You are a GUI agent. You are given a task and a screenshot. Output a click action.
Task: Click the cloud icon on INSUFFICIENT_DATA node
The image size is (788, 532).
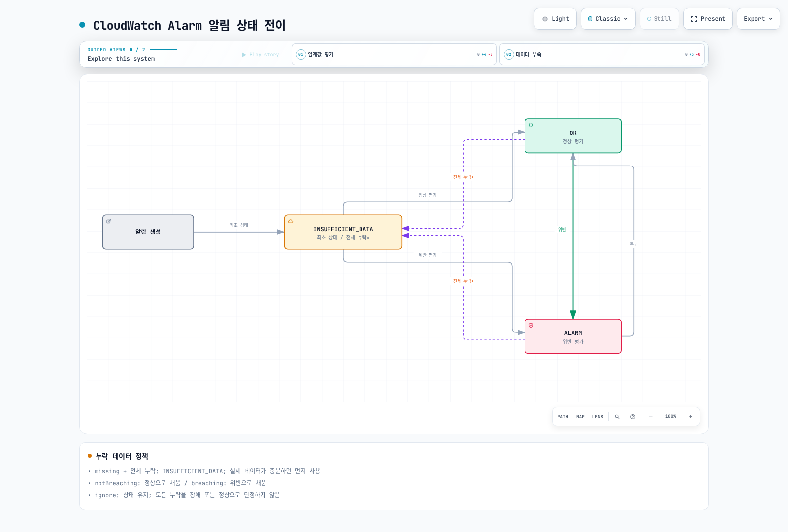(x=291, y=221)
